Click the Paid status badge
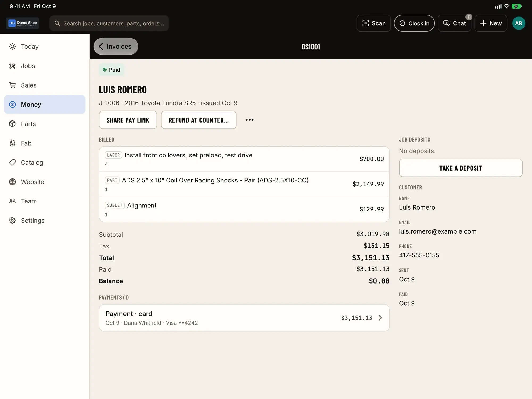The width and height of the screenshot is (532, 399). click(112, 70)
